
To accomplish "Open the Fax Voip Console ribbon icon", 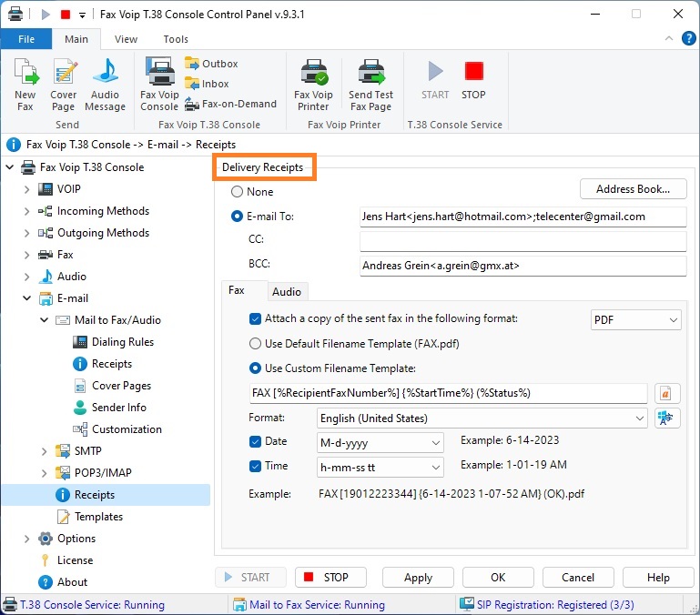I will click(159, 85).
